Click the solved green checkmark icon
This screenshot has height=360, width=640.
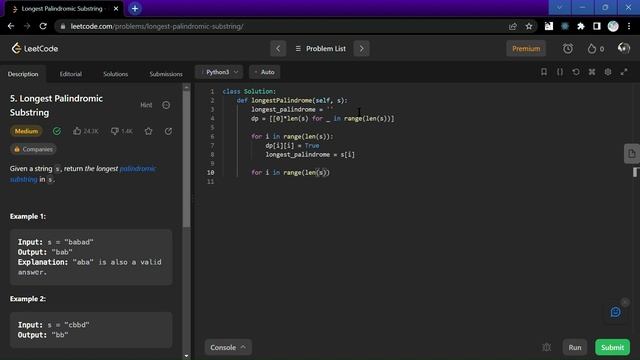pos(57,131)
